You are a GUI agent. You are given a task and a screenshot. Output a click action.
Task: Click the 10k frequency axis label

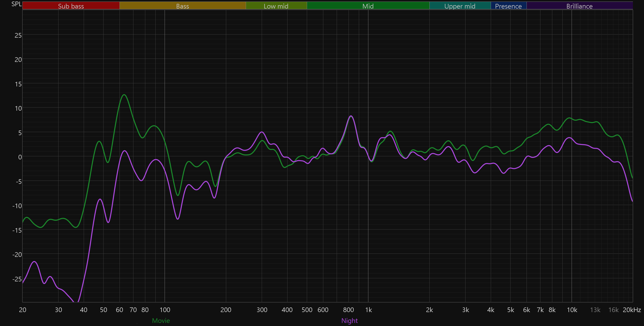click(x=572, y=310)
